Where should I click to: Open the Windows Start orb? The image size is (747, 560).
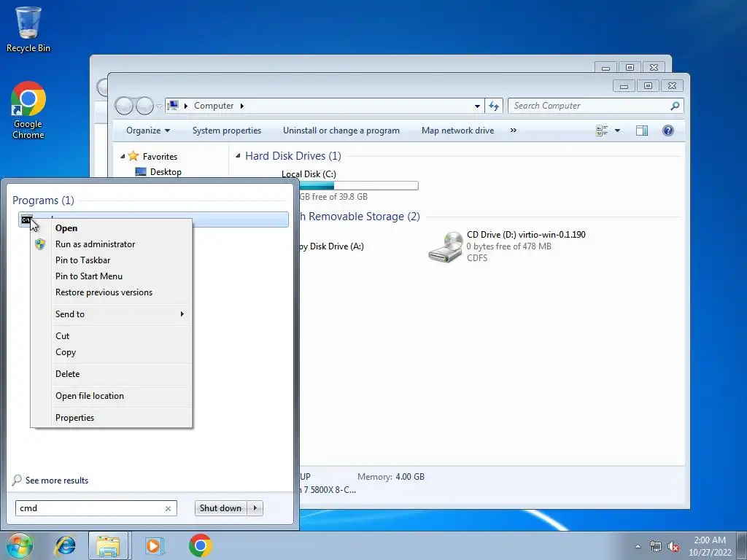(20, 545)
